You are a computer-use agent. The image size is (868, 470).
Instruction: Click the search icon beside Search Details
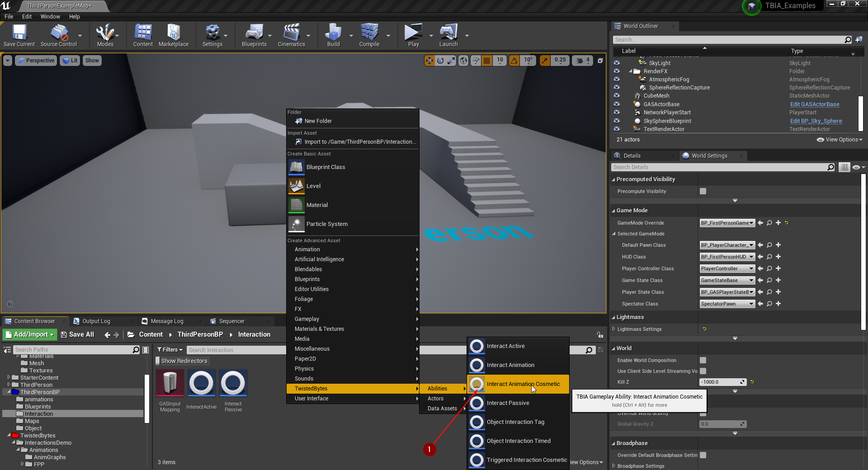(830, 167)
